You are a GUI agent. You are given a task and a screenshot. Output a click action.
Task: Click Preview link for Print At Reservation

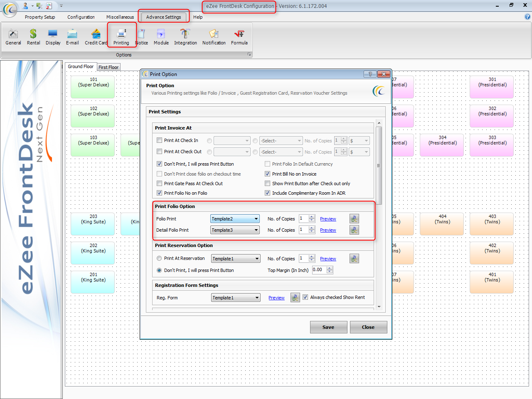click(x=328, y=259)
